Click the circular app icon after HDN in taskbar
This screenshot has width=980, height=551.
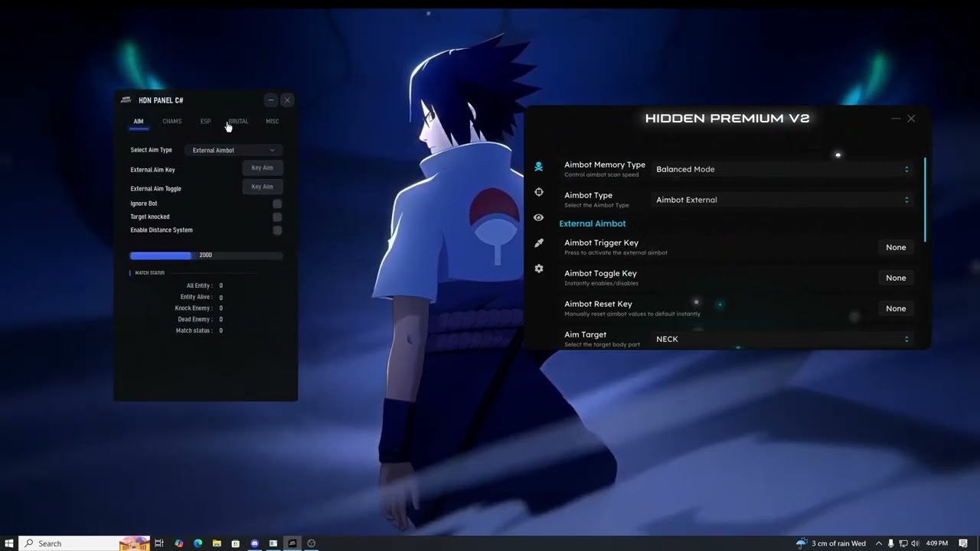(311, 543)
